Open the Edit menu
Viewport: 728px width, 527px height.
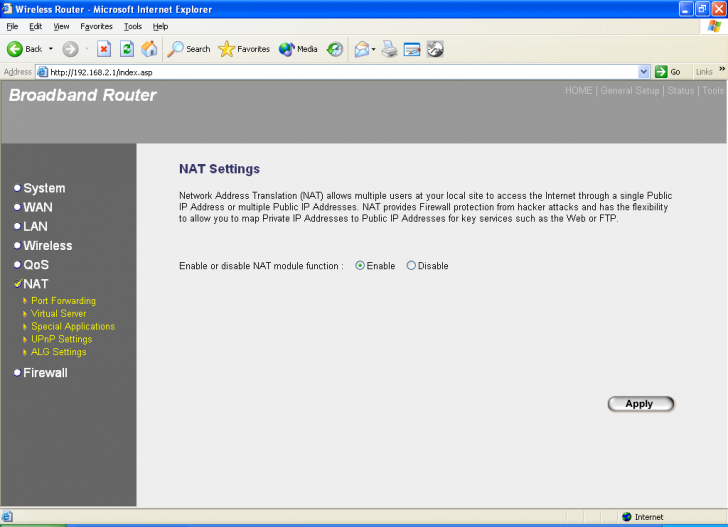[35, 26]
